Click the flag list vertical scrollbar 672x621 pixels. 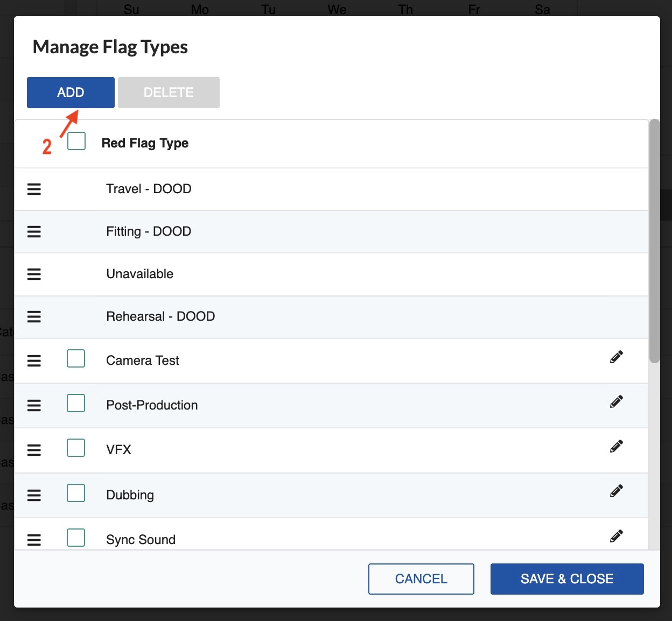pyautogui.click(x=654, y=242)
